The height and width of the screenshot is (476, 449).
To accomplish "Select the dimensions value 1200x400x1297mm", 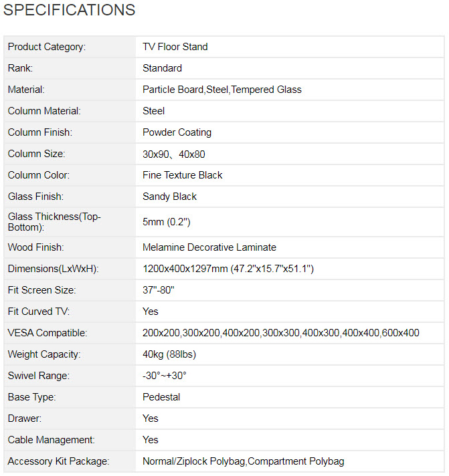I will point(228,269).
